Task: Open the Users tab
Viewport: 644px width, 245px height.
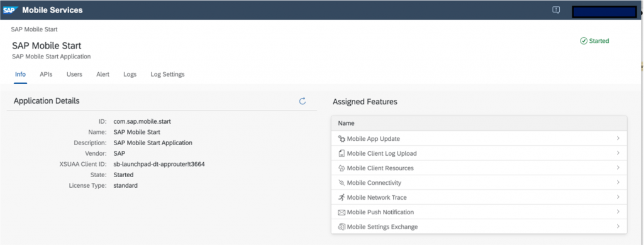Action: click(x=74, y=74)
